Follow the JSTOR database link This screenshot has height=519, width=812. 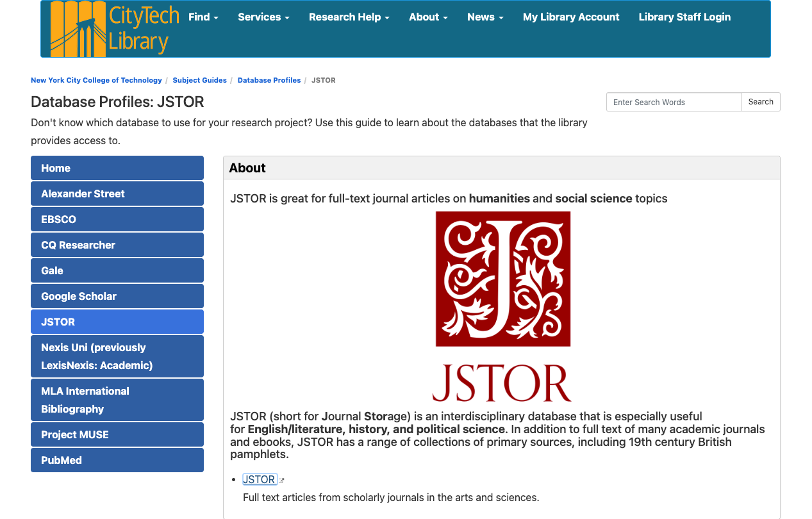[x=259, y=479]
